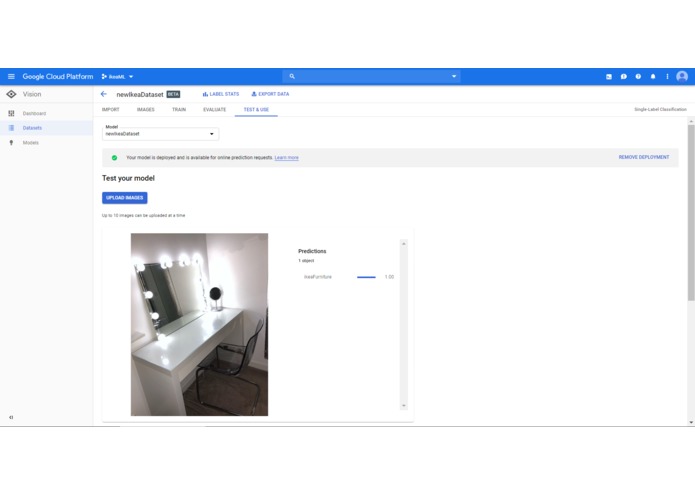Click the uploaded vanity desk image
The width and height of the screenshot is (695, 494).
point(199,324)
